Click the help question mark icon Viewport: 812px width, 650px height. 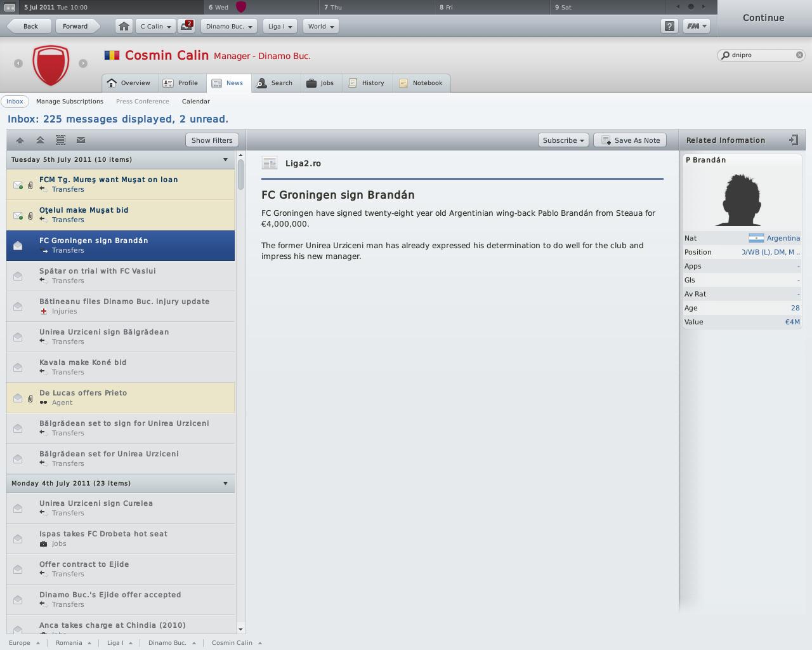click(x=669, y=26)
